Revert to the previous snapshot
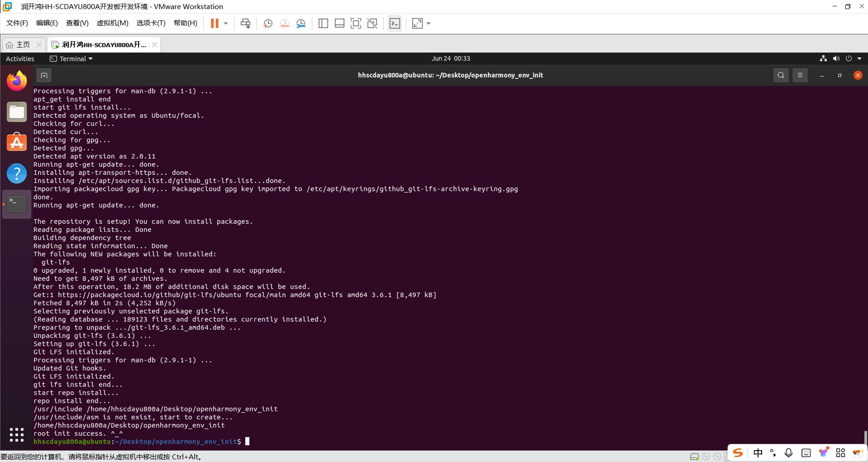The height and width of the screenshot is (462, 868). 284,24
